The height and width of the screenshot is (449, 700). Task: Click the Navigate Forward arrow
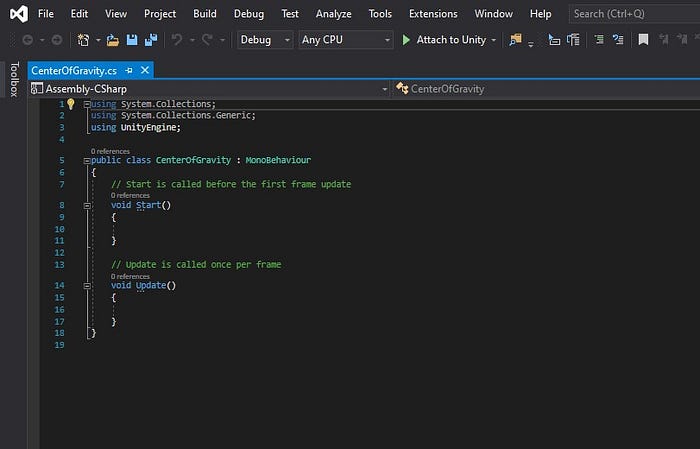(x=57, y=40)
